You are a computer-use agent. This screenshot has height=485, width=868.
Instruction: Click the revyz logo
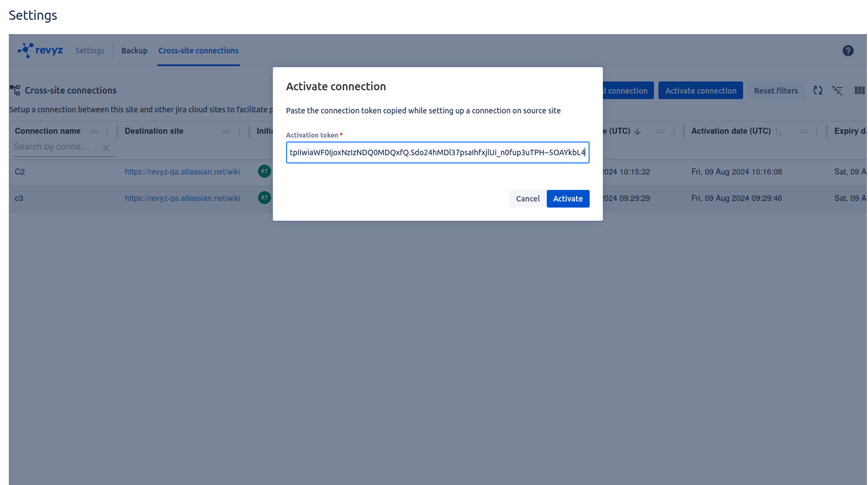pos(41,51)
